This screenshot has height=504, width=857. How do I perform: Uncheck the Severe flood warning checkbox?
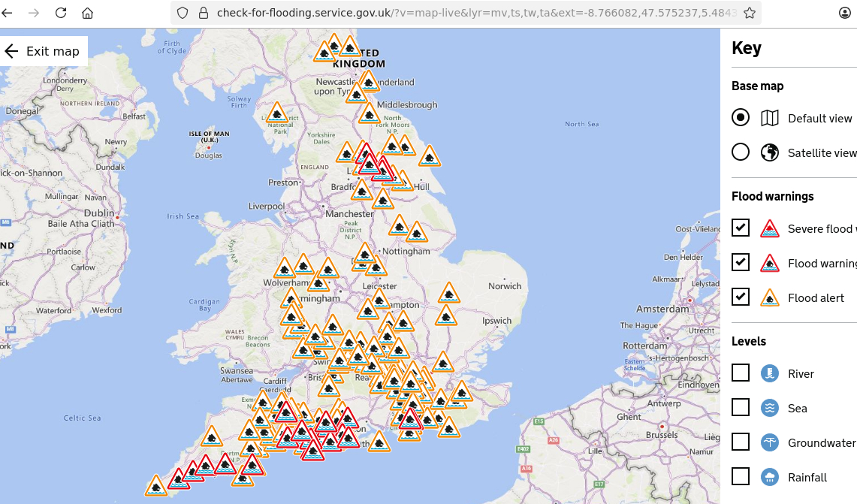pos(741,228)
